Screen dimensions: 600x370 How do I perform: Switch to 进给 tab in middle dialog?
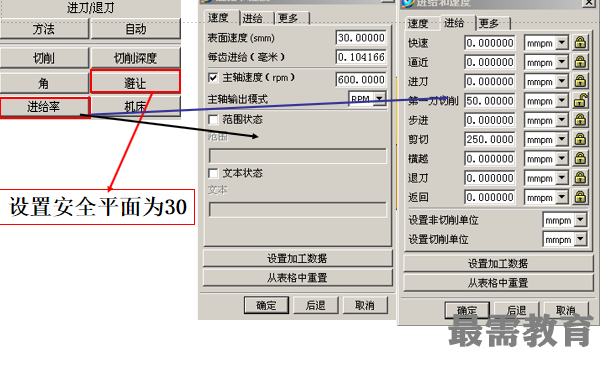(x=256, y=18)
